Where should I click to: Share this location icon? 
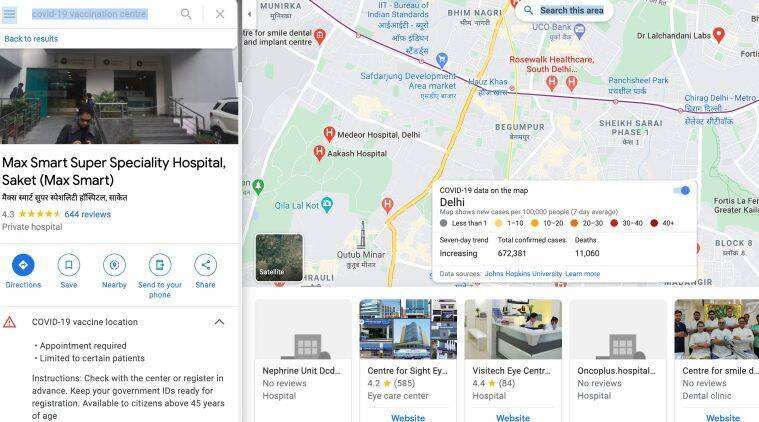tap(205, 265)
